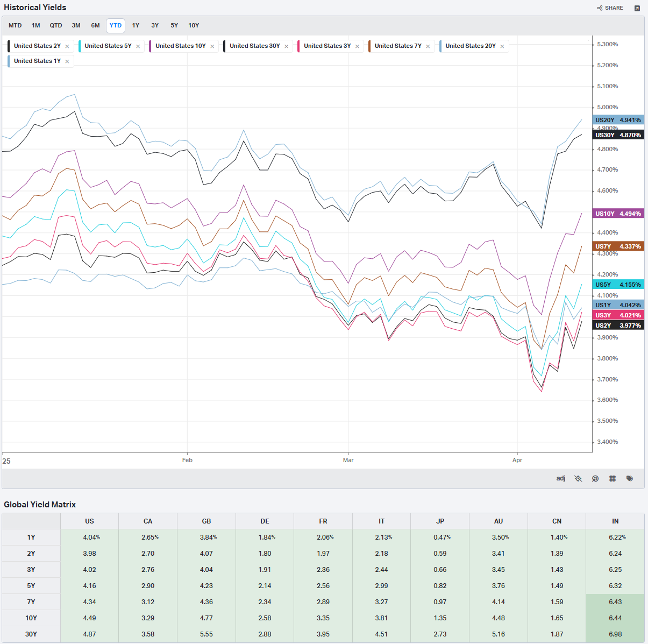Click the US1Y 4.042% price label
Image resolution: width=648 pixels, height=644 pixels.
click(x=618, y=305)
